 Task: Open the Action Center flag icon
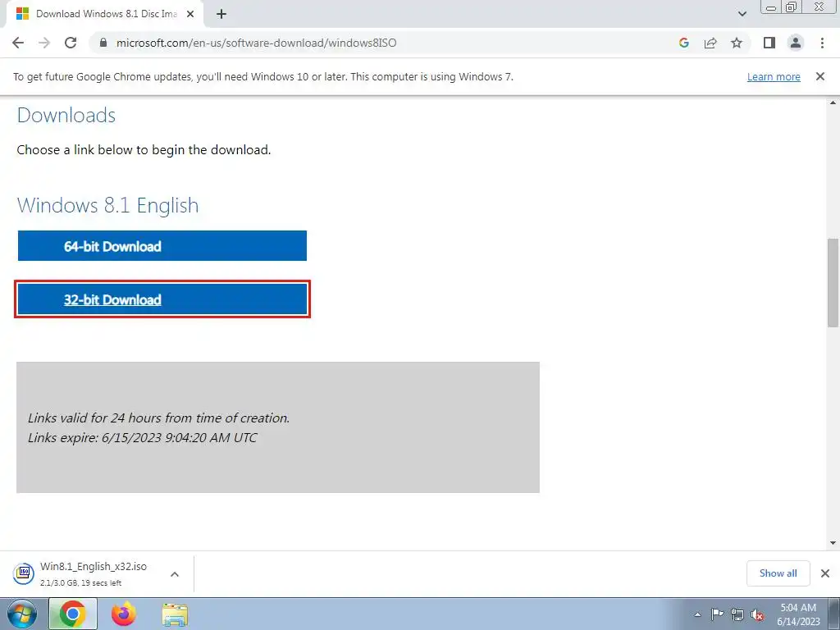coord(717,614)
